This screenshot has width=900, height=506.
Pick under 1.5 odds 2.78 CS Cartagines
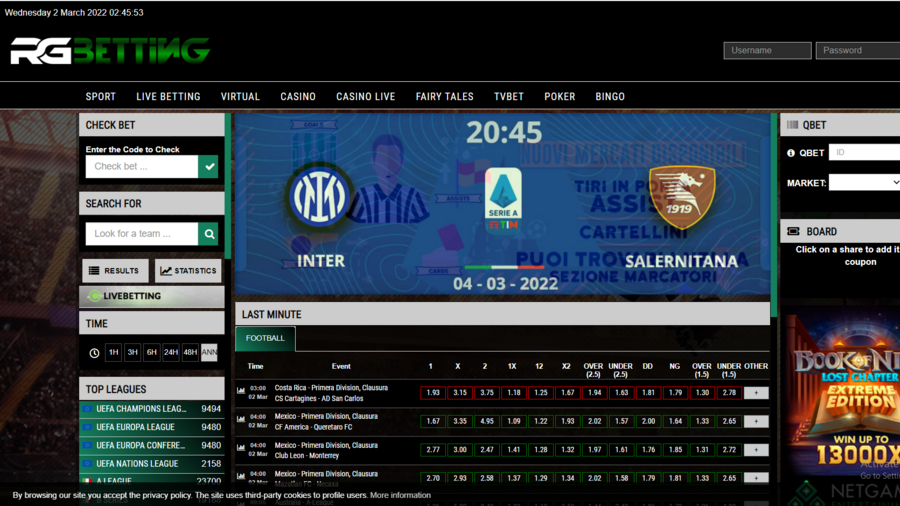(x=729, y=393)
